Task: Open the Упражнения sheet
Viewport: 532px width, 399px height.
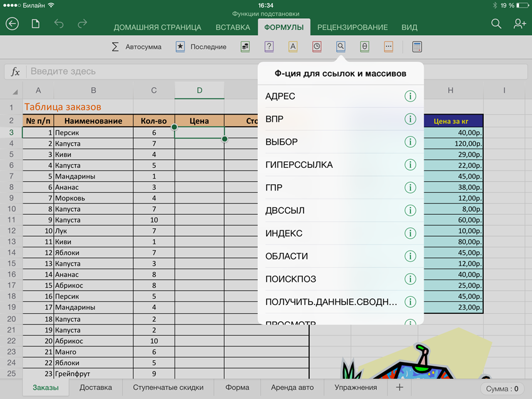Action: pos(356,388)
